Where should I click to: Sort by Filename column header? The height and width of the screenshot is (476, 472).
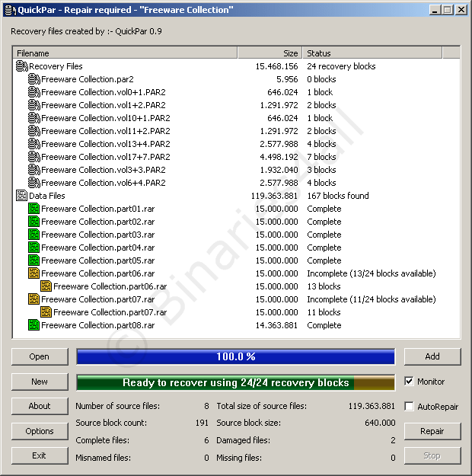click(125, 53)
